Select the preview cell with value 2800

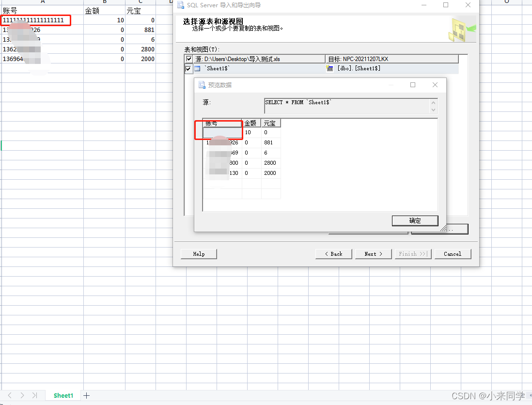coord(271,163)
